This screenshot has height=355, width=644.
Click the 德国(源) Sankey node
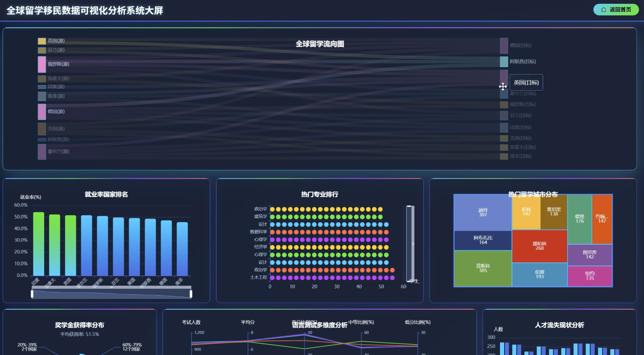[41, 112]
